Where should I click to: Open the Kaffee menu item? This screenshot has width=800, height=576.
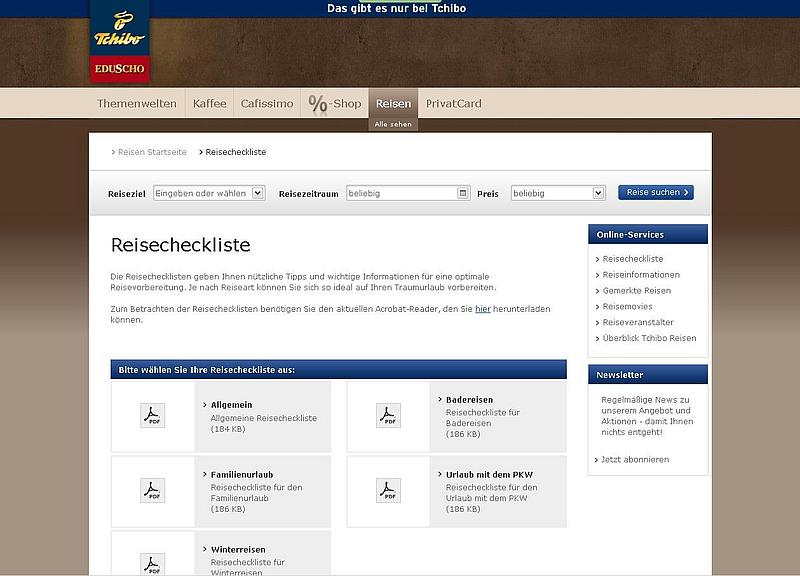pos(209,104)
